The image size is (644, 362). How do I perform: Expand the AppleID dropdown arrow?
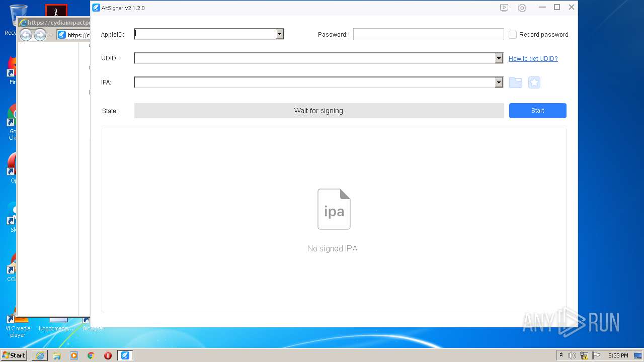coord(280,34)
